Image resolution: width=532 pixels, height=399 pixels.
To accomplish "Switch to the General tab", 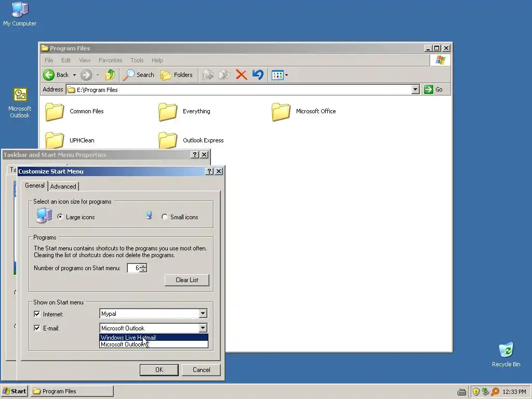I will [35, 185].
